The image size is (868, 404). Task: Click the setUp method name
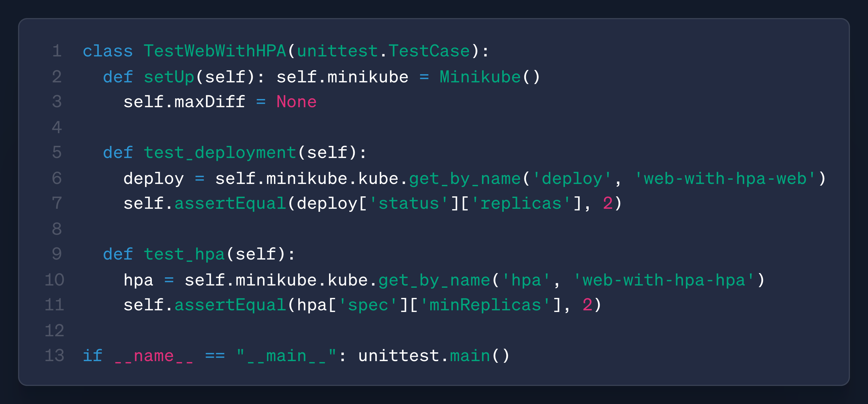tap(169, 77)
